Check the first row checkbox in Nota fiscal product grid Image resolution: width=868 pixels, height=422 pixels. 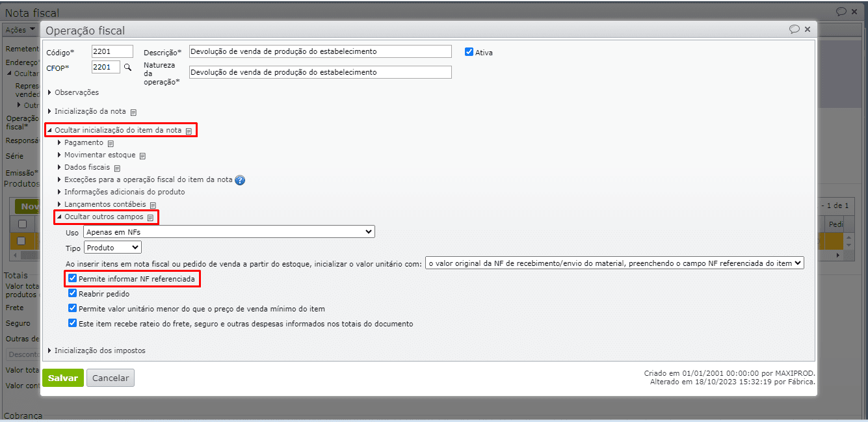(x=22, y=241)
